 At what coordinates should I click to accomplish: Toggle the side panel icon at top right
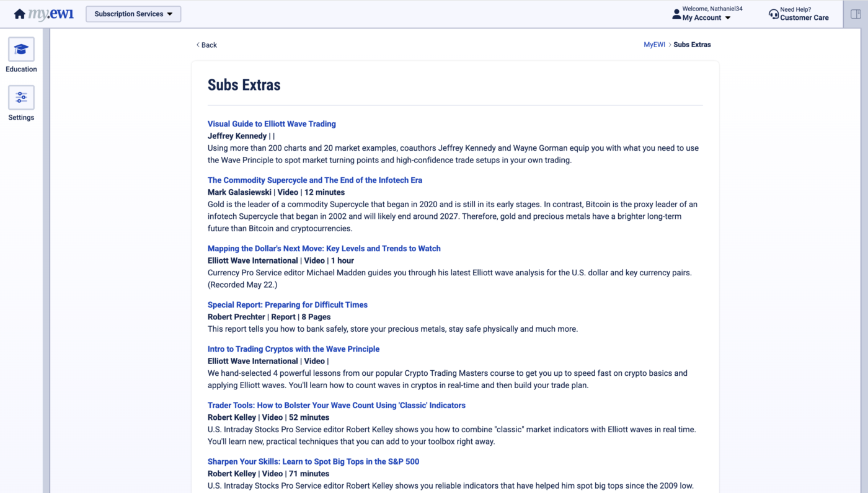pos(856,14)
